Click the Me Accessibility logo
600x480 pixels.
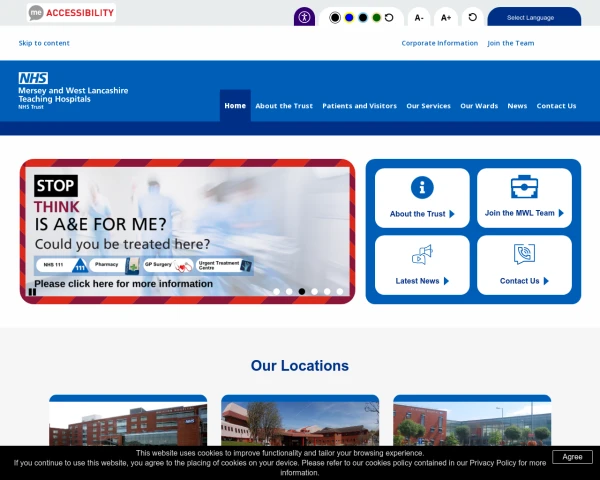tap(72, 13)
